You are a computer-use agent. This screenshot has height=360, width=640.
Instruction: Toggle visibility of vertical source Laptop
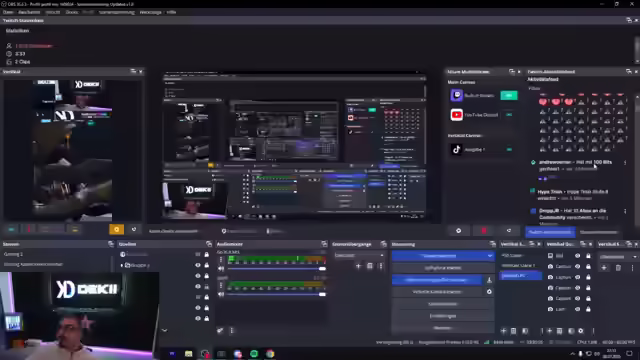click(578, 277)
